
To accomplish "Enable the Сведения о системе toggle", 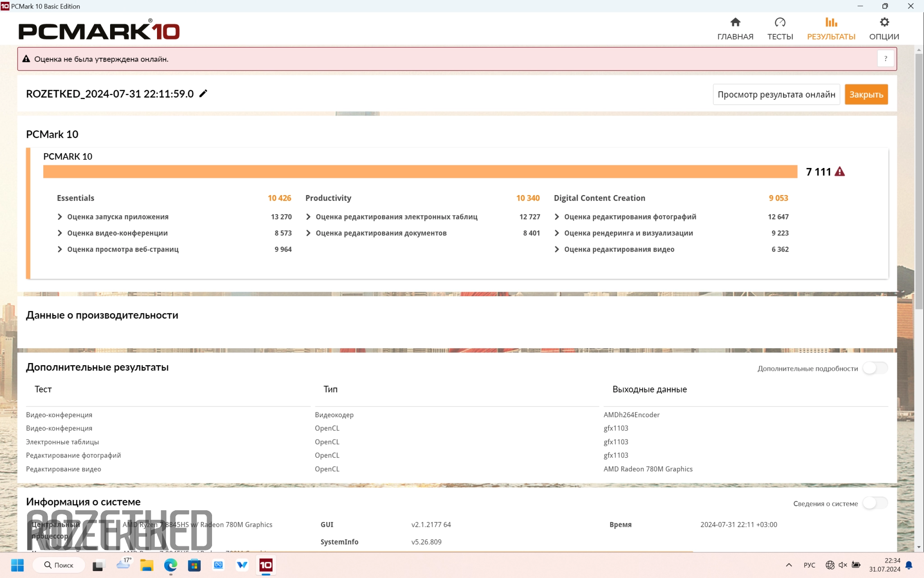I will click(874, 503).
